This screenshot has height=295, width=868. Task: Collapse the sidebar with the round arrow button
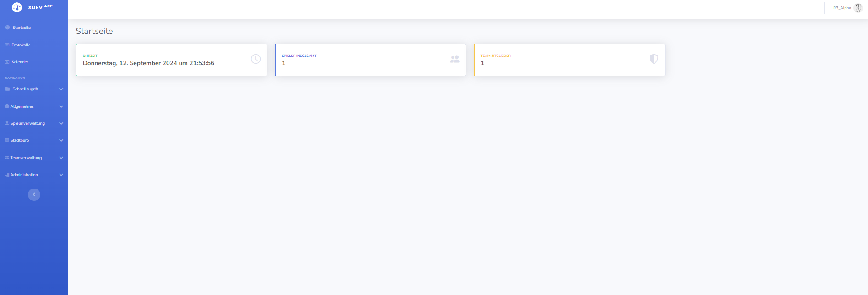[x=34, y=195]
